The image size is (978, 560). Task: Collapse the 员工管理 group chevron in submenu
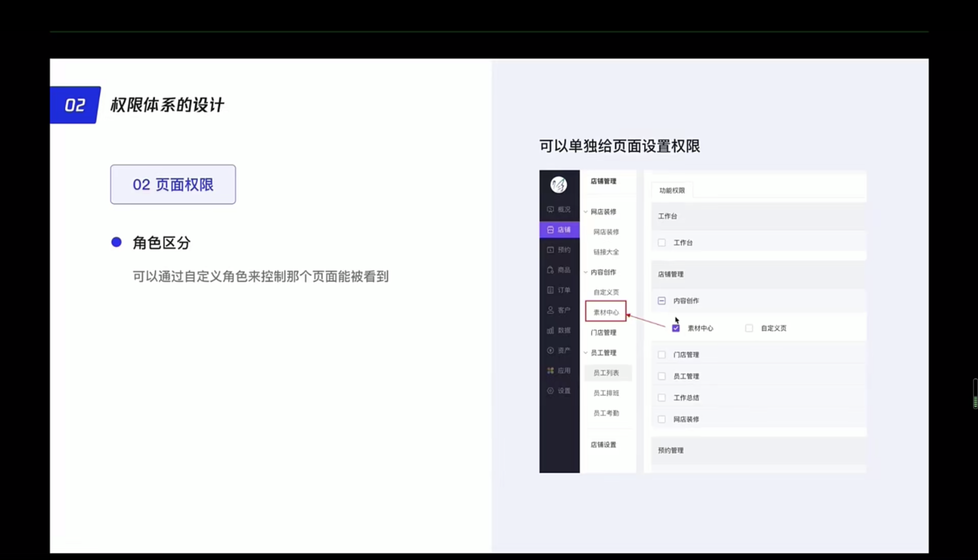[x=586, y=353]
